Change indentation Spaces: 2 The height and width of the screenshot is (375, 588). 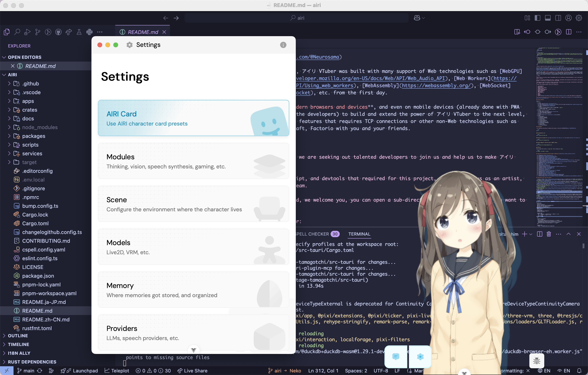click(x=356, y=371)
